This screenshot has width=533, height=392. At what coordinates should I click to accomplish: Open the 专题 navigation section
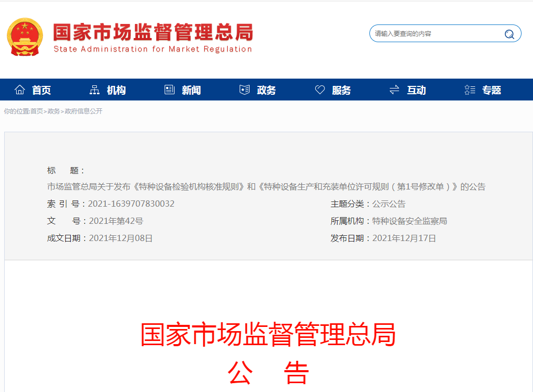click(491, 90)
